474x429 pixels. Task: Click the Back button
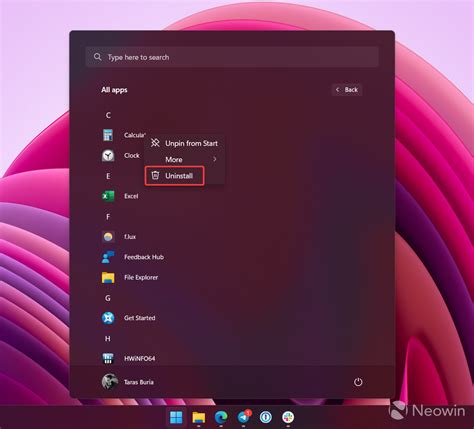347,90
